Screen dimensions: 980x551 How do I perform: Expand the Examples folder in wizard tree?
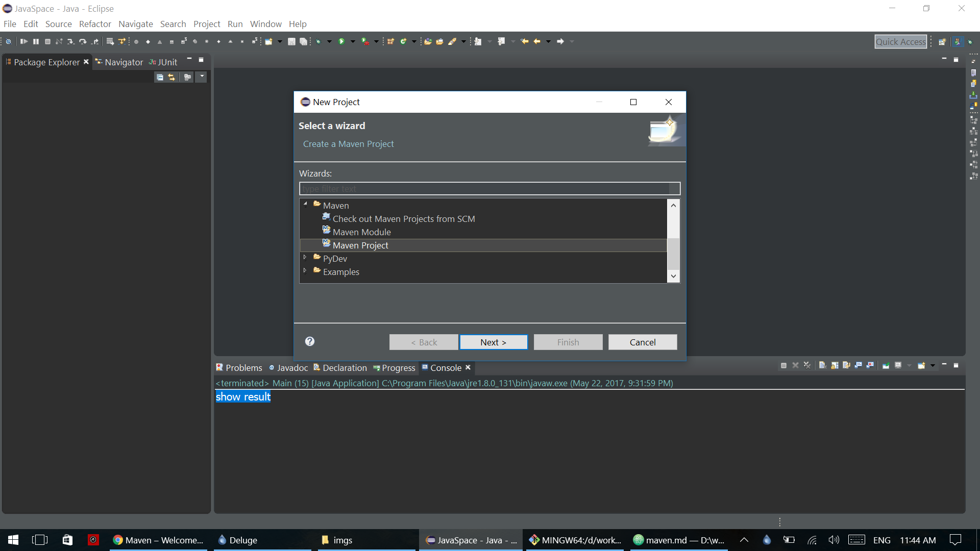[305, 270]
